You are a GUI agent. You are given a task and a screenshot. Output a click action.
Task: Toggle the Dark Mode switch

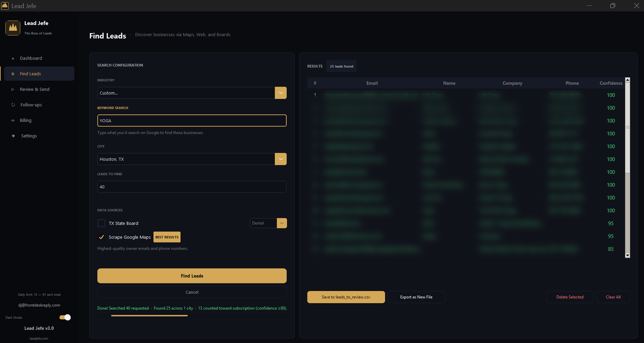65,317
